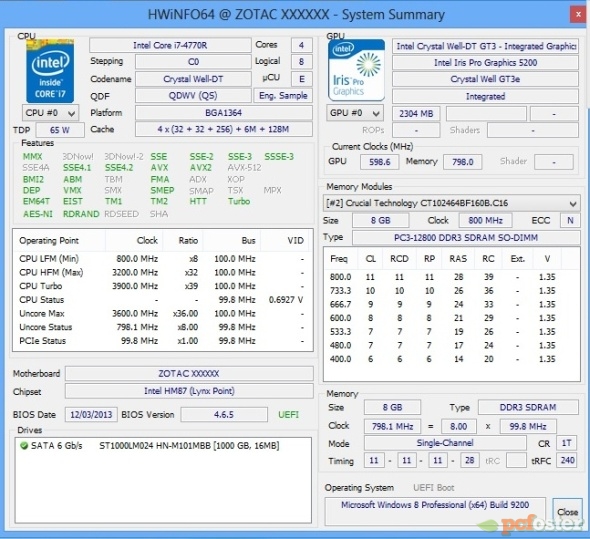Click the module Clock 800 MHz field

[x=485, y=221]
